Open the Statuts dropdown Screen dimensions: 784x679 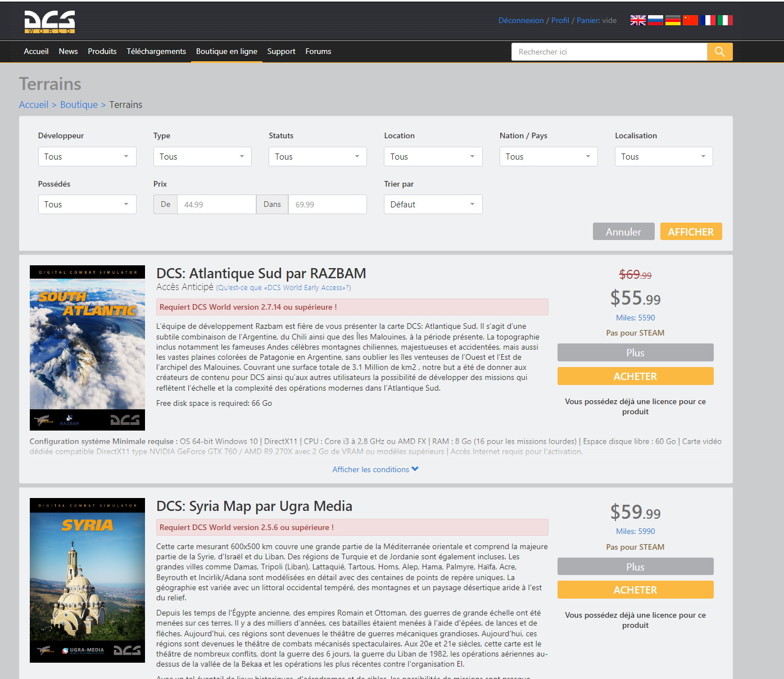click(318, 156)
